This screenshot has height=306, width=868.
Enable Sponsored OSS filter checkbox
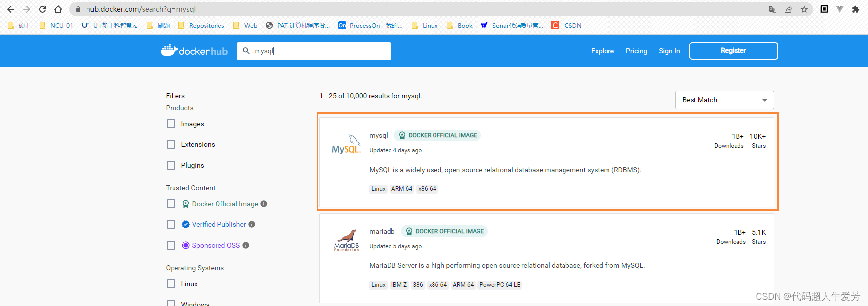tap(171, 245)
